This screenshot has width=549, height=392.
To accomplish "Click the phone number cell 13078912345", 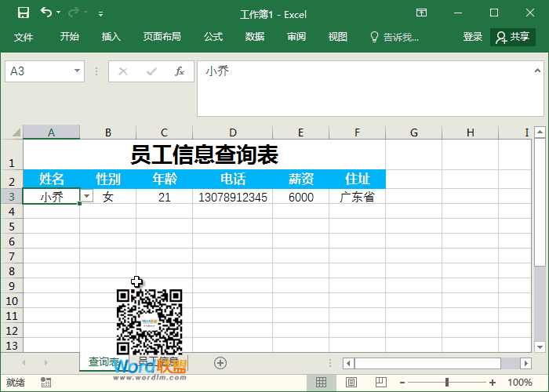I will coord(232,197).
